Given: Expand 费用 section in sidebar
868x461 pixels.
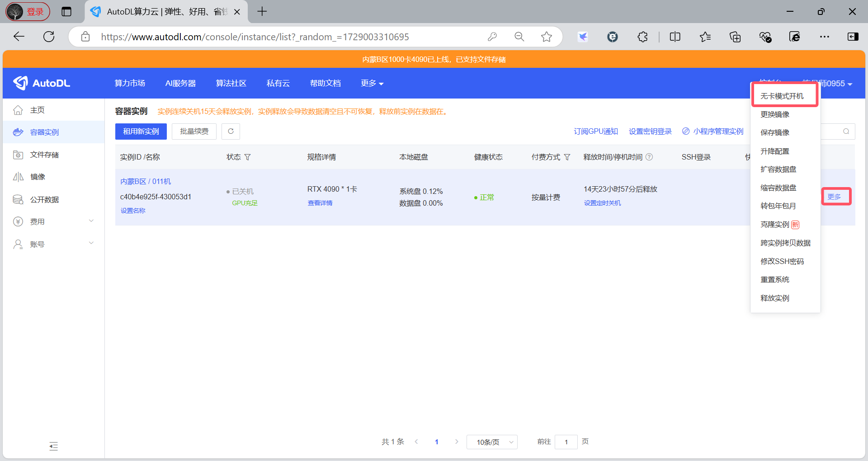Looking at the screenshot, I should 53,221.
